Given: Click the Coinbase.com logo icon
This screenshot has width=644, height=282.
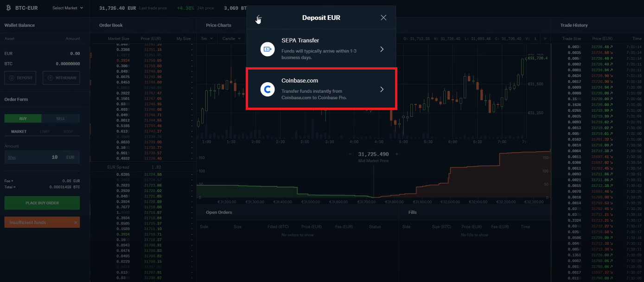Looking at the screenshot, I should (268, 90).
